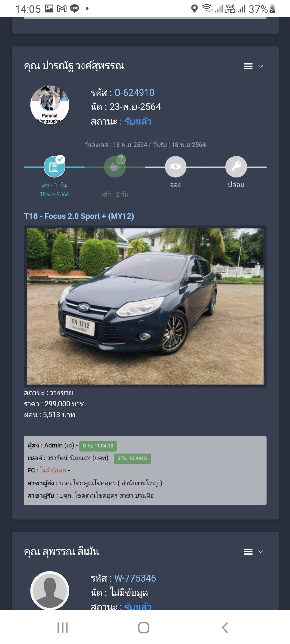Viewport: 290px width, 644px height.
Task: Tap Android back navigation arrow
Action: 225,627
